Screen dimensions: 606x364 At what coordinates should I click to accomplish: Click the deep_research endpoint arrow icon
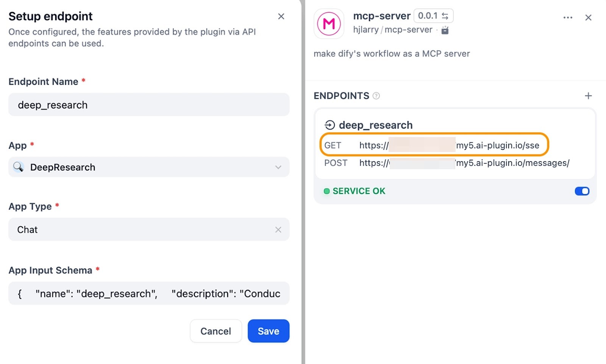[330, 125]
